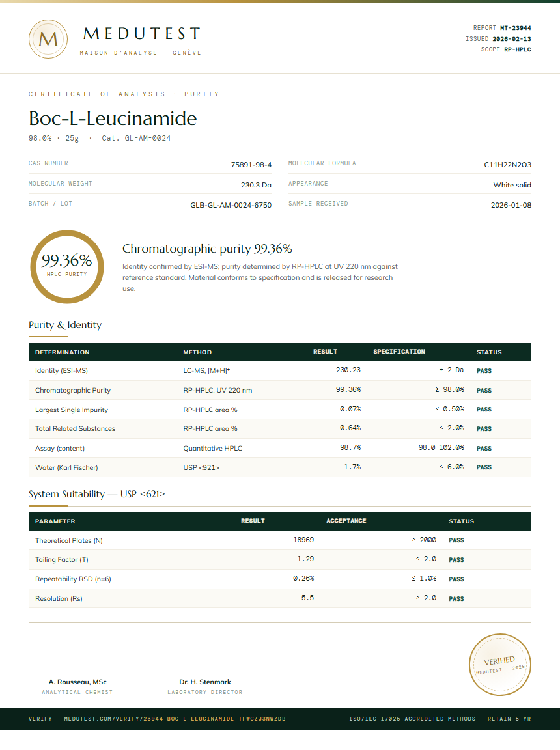Select Total Related Substances label

click(75, 428)
